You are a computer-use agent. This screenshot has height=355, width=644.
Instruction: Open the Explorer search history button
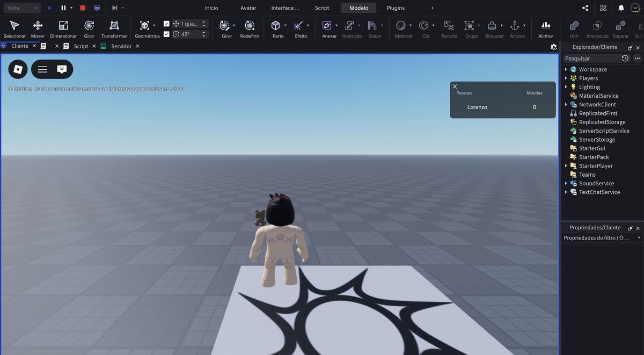point(625,58)
